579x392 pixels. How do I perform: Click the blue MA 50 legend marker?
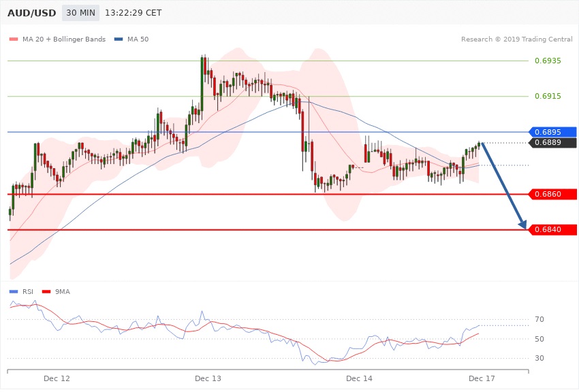coord(119,39)
